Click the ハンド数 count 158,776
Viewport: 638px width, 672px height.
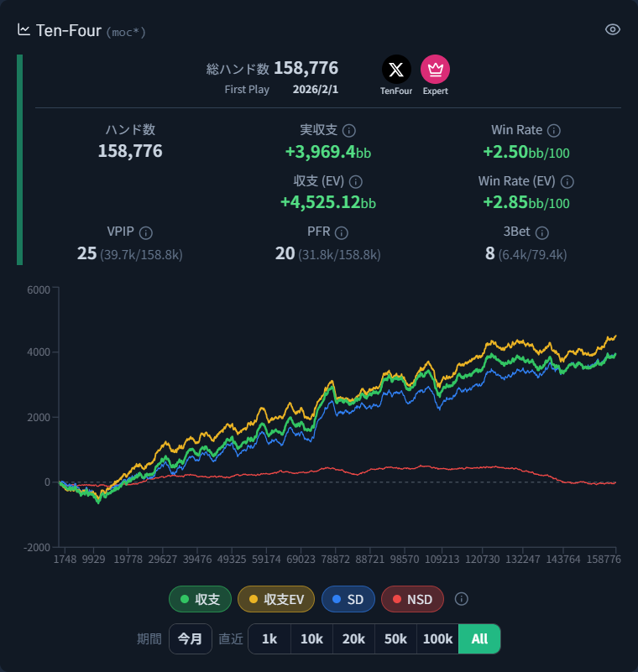[x=130, y=151]
